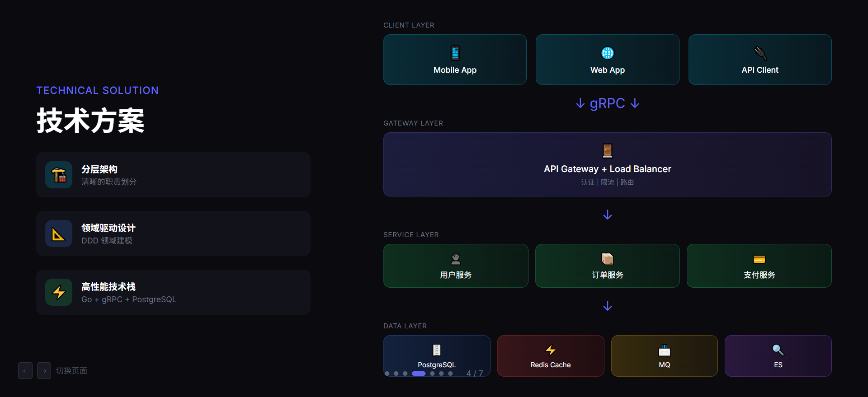Click the "技术方案" main title
868x397 pixels.
[90, 121]
